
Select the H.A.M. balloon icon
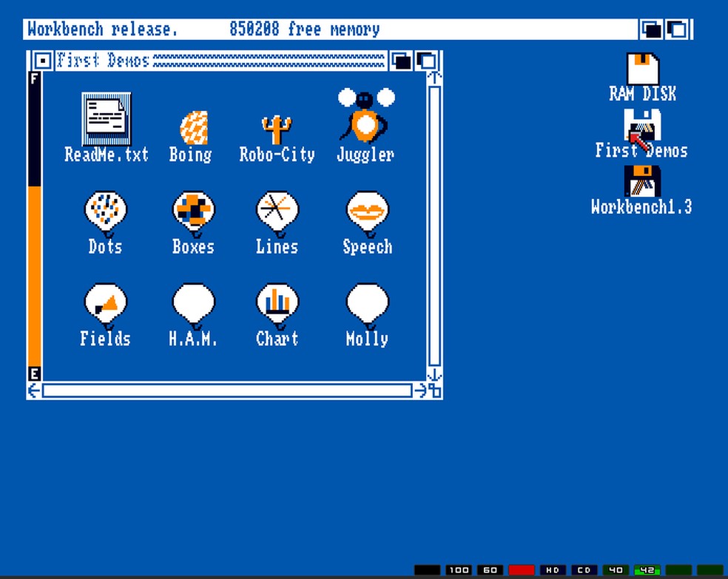click(x=194, y=305)
